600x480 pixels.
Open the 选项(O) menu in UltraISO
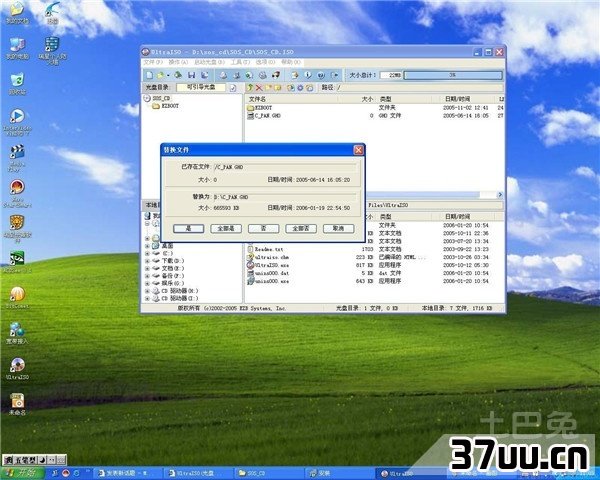(265, 62)
